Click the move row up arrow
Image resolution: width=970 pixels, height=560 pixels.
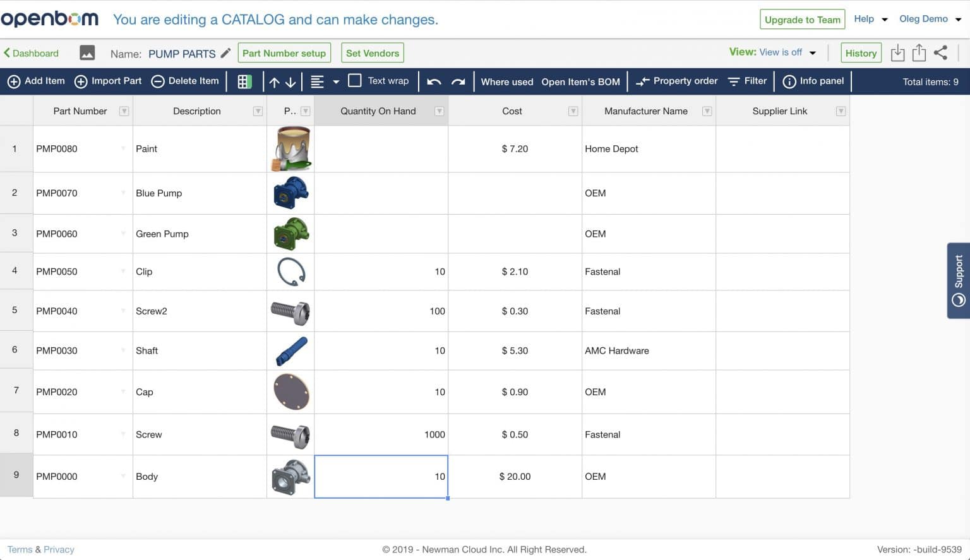(274, 81)
